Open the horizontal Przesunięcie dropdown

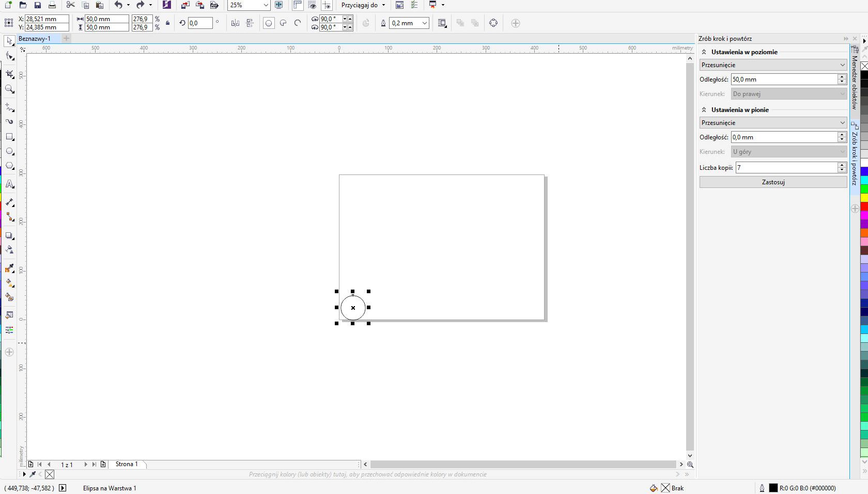tap(773, 65)
